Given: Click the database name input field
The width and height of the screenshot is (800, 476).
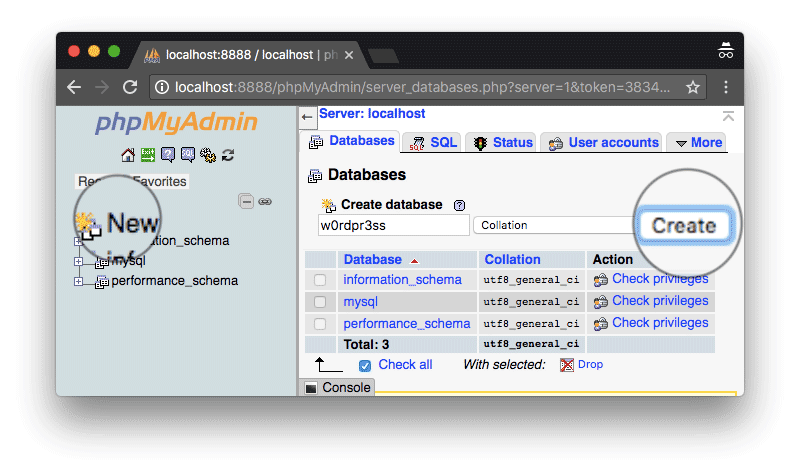Looking at the screenshot, I should tap(393, 226).
